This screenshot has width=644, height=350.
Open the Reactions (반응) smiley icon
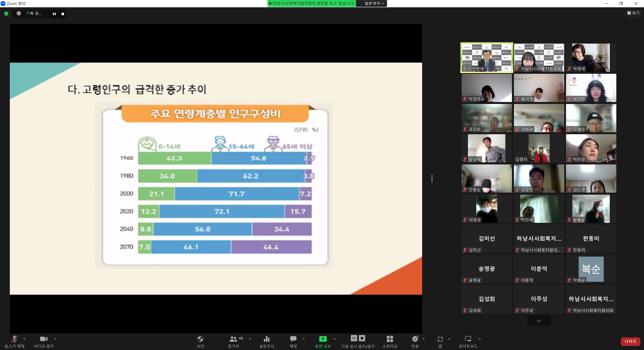tap(415, 339)
